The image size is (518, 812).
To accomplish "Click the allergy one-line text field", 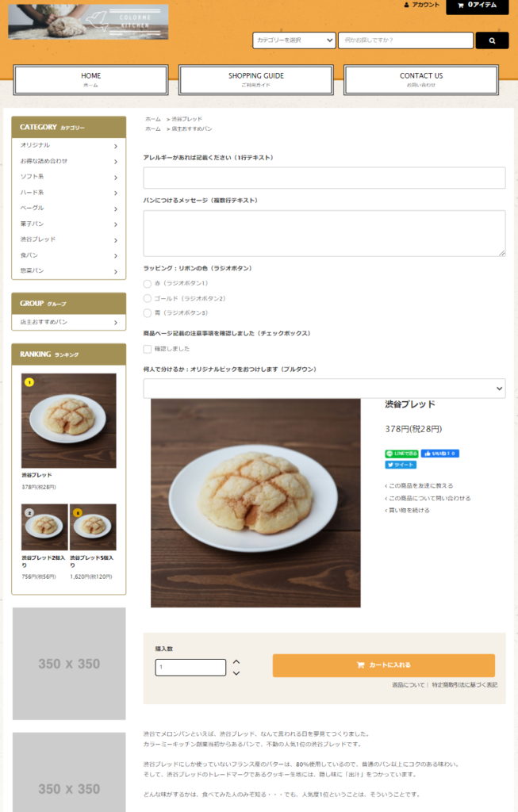I will pos(324,178).
